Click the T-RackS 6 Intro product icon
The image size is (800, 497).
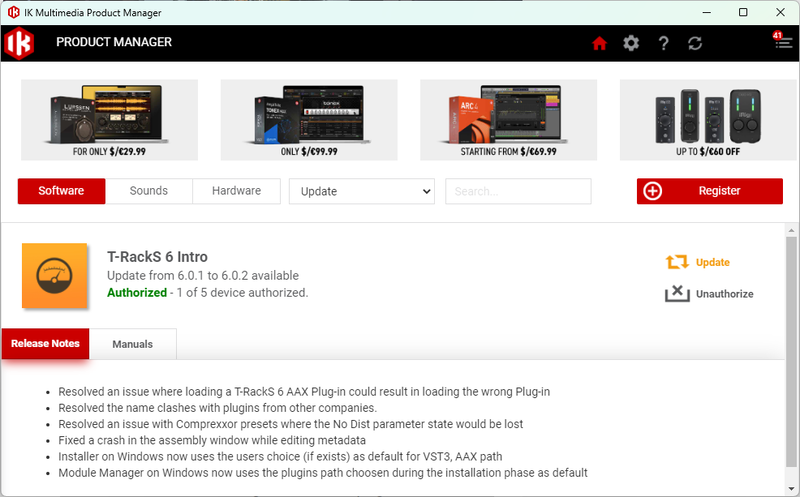pos(55,276)
